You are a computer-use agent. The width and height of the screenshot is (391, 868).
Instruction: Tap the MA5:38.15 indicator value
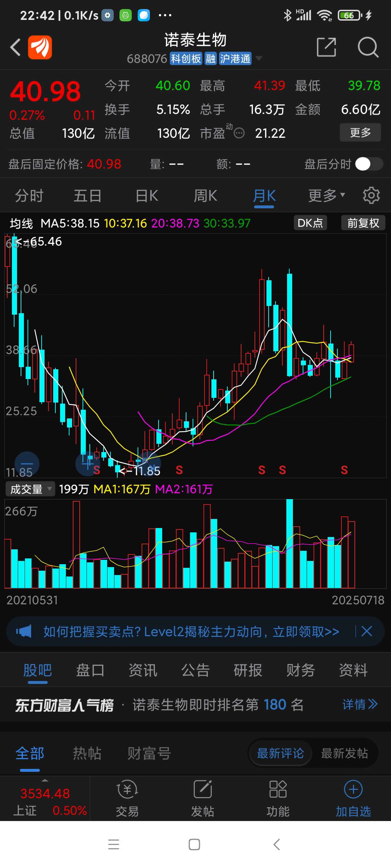70,223
